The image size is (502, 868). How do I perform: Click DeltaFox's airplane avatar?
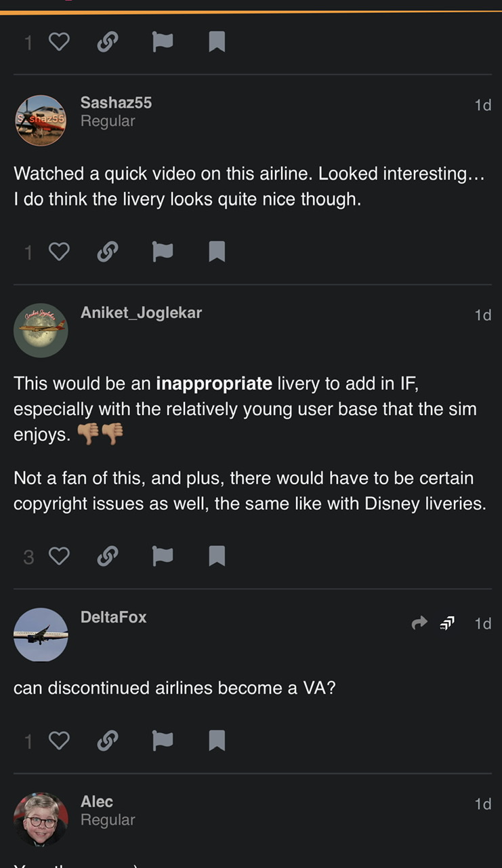coord(41,635)
